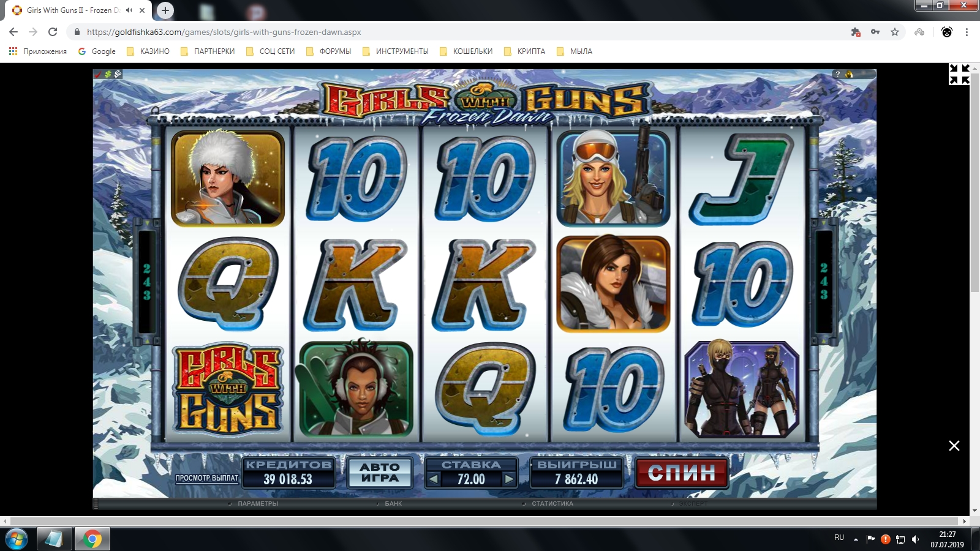Close the game overlay with white X

click(x=954, y=446)
